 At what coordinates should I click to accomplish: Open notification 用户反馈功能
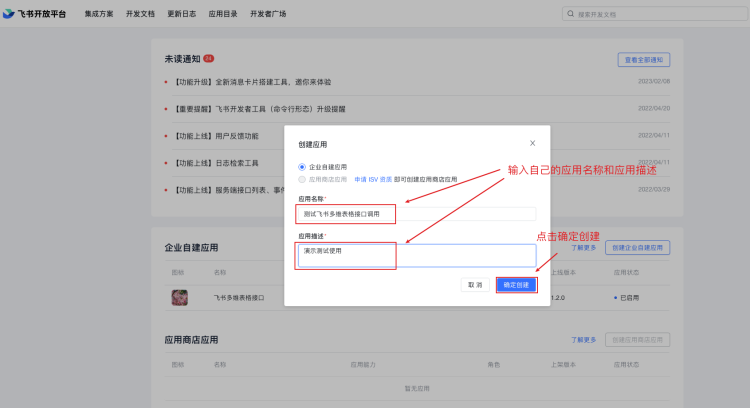coord(216,136)
